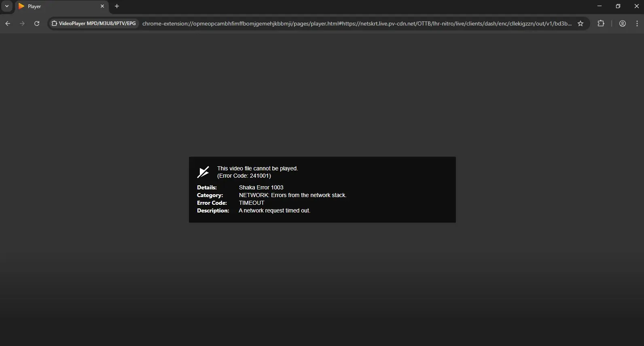Click the VideoPlayer MPD/M3U8/IPTV/EPG extension chip
The height and width of the screenshot is (346, 644).
[94, 23]
